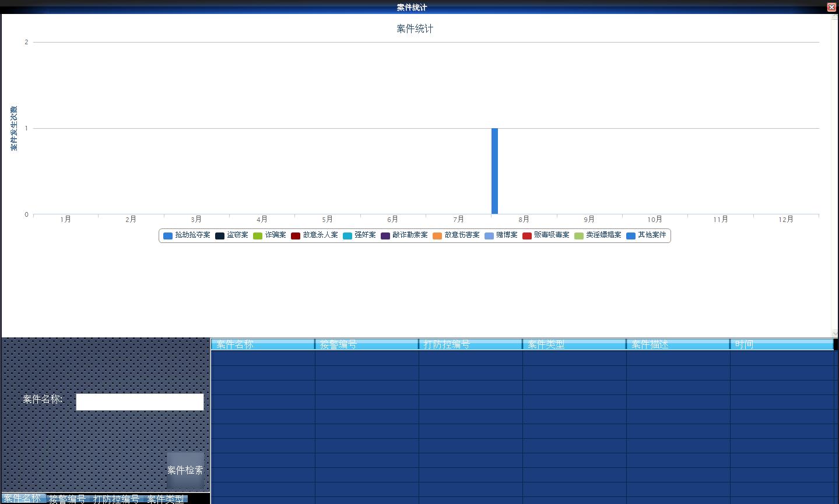This screenshot has height=504, width=839.
Task: Click the 敲诈勒索案 purple legend marker
Action: tap(385, 236)
